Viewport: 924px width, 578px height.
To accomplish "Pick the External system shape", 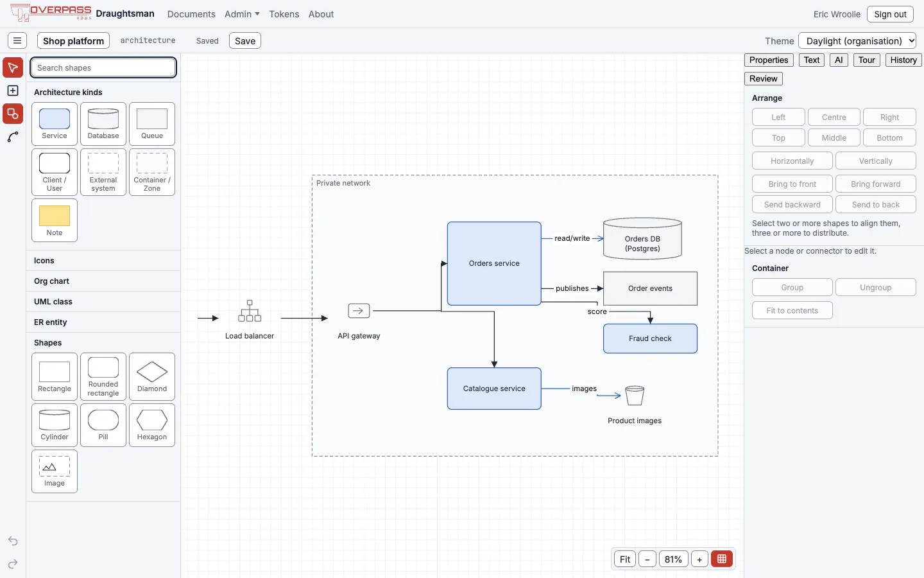I will [x=103, y=172].
